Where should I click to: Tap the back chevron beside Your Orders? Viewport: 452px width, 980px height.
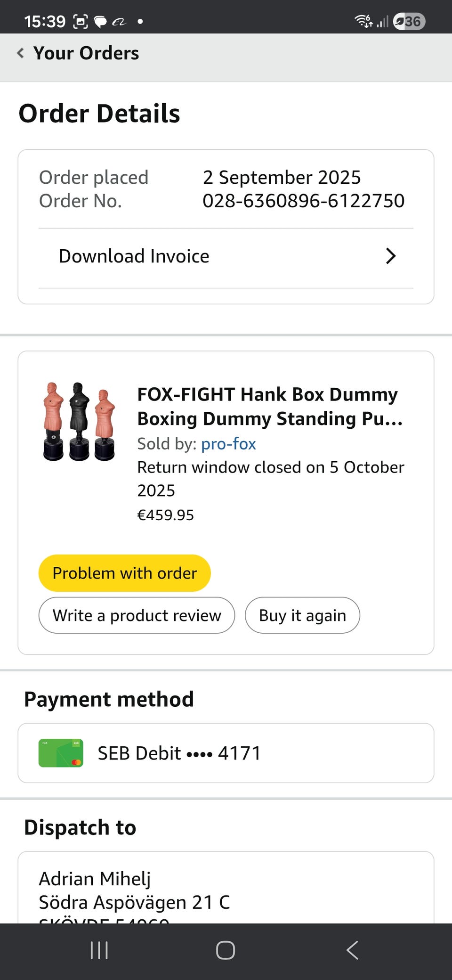(20, 53)
